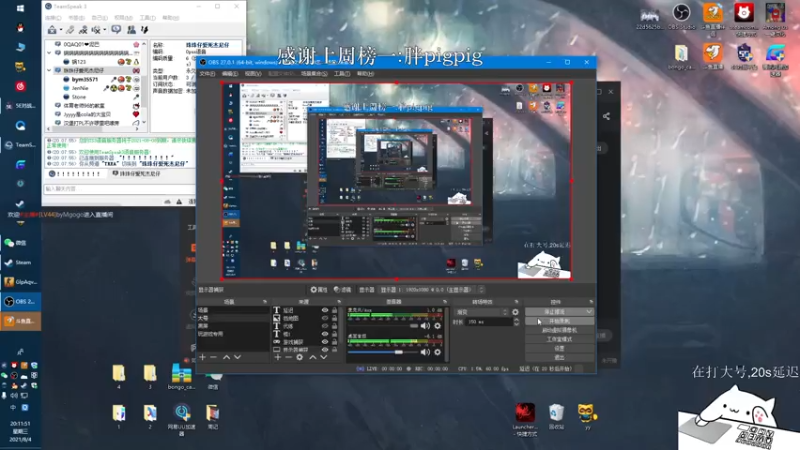This screenshot has width=800, height=450.
Task: Lock the 游戏捕获 source
Action: (x=334, y=342)
